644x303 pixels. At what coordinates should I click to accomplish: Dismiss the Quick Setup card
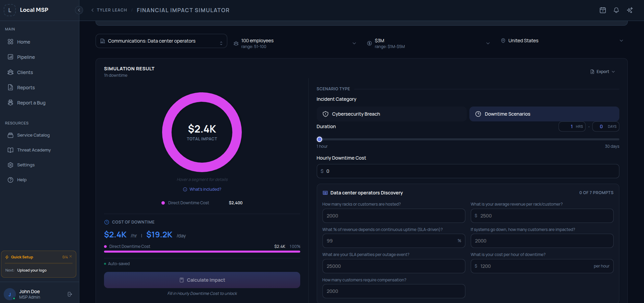point(71,256)
